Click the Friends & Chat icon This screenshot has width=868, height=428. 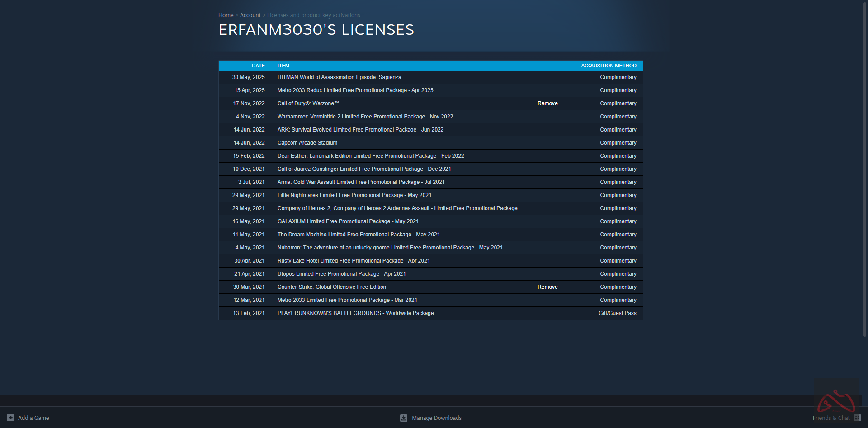click(857, 418)
